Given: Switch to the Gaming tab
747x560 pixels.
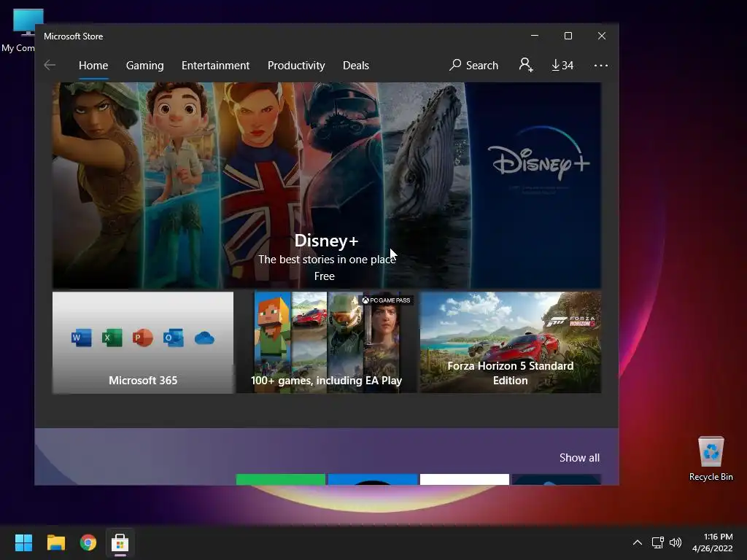Looking at the screenshot, I should click(x=145, y=65).
